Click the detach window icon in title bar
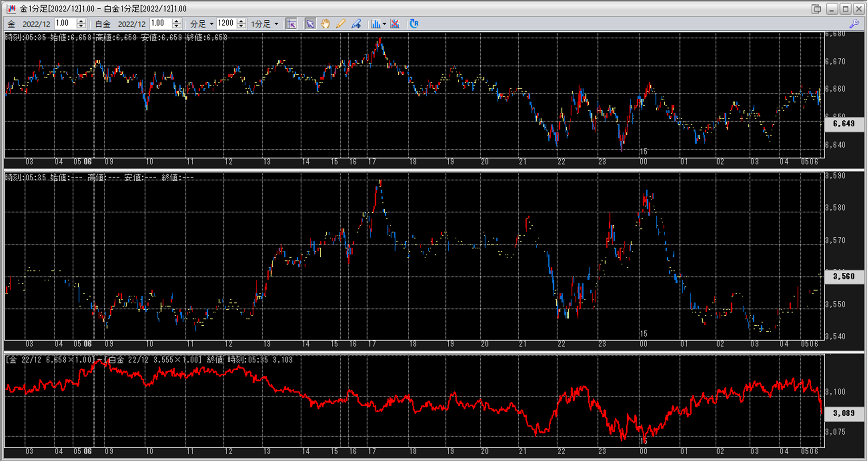The image size is (868, 462). tap(816, 9)
